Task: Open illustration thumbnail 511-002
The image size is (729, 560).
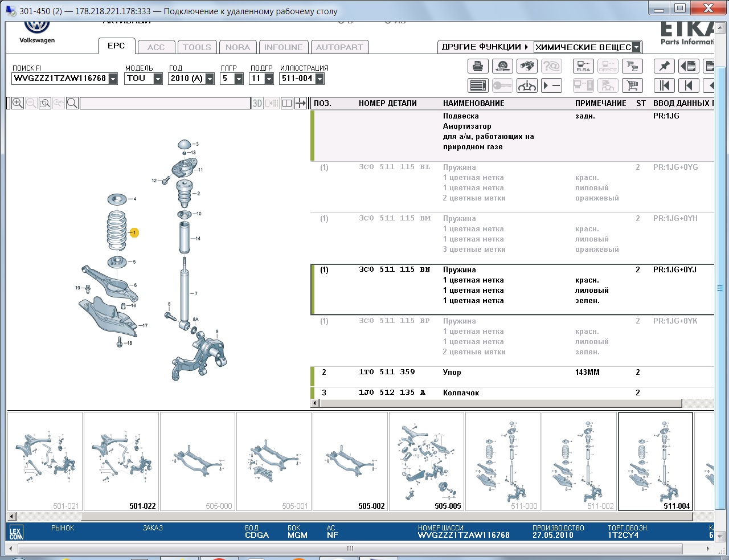Action: [x=579, y=461]
